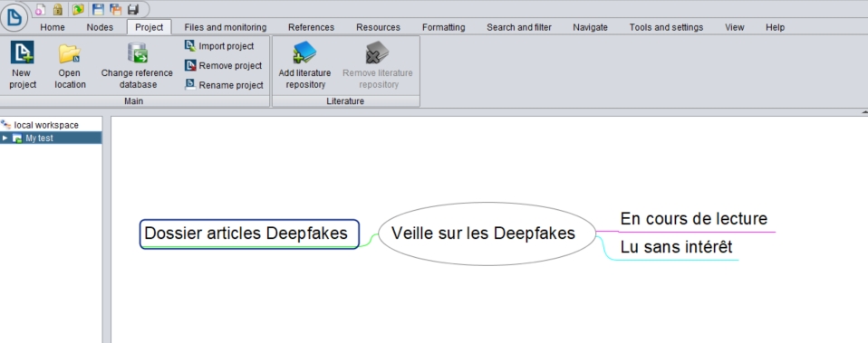Viewport: 868px width, 343px height.
Task: Select My test project in workspace
Action: [x=39, y=138]
